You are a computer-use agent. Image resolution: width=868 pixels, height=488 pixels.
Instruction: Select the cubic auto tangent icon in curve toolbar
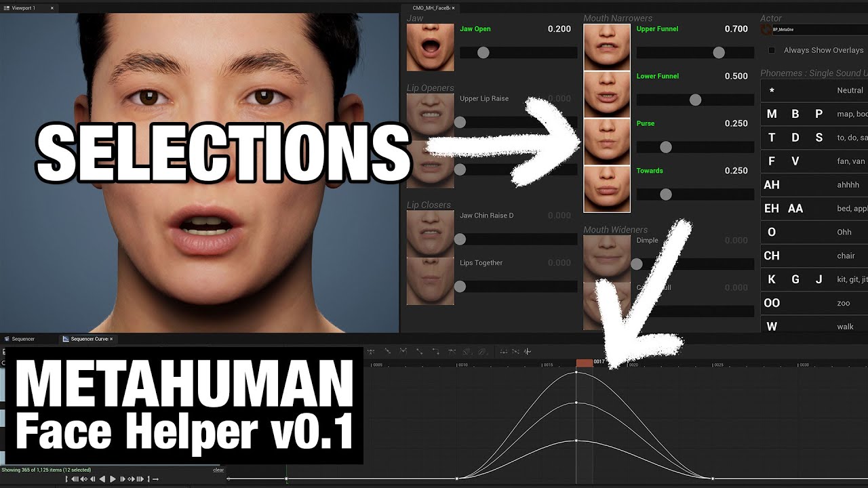371,352
